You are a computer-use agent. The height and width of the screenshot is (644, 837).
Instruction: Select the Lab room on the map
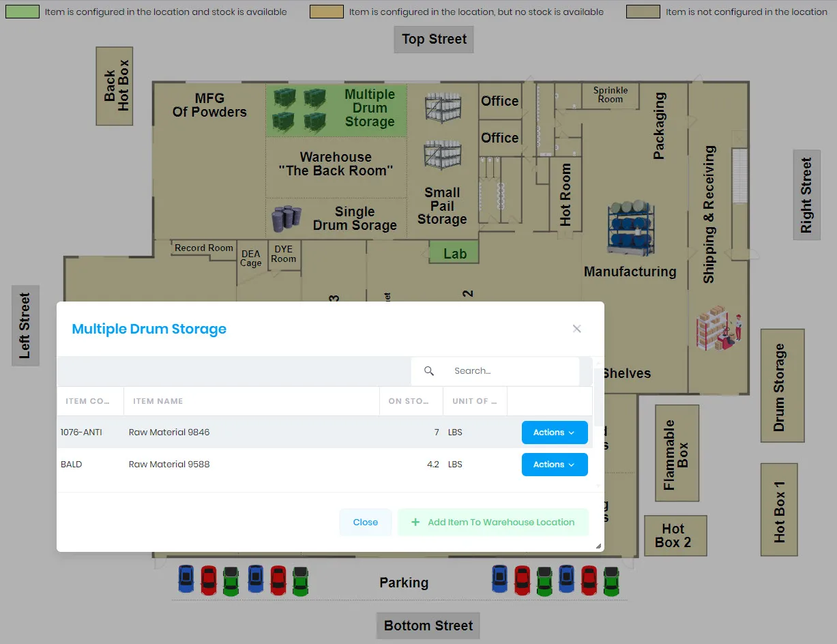tap(453, 253)
